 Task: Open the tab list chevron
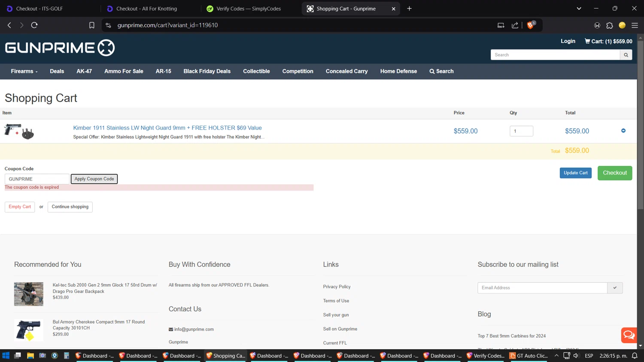[578, 9]
